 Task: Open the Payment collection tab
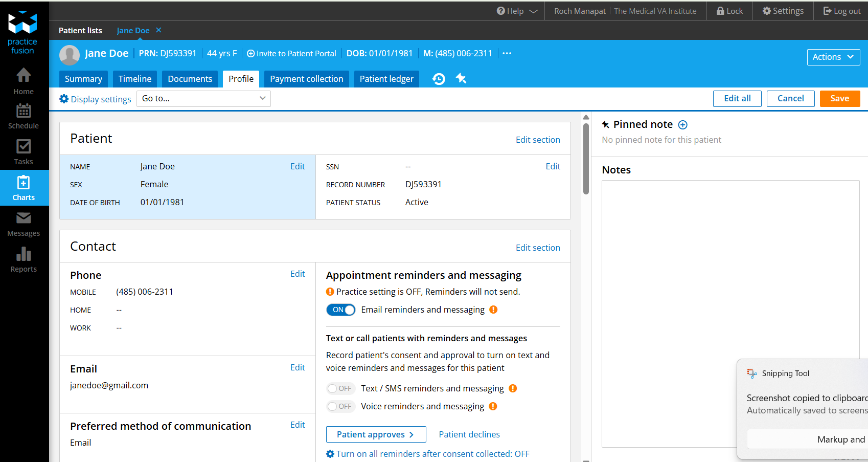click(307, 79)
